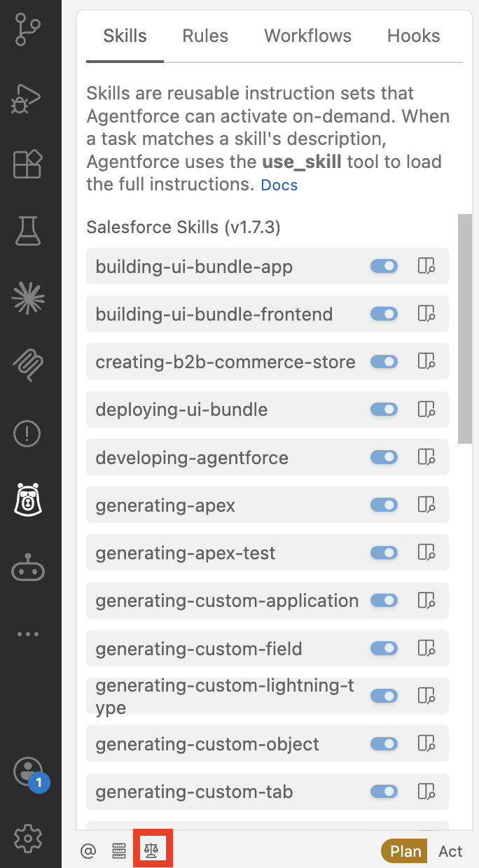Viewport: 479px width, 868px height.
Task: Toggle the building-ui-bundle-frontend skill switch
Action: click(384, 314)
